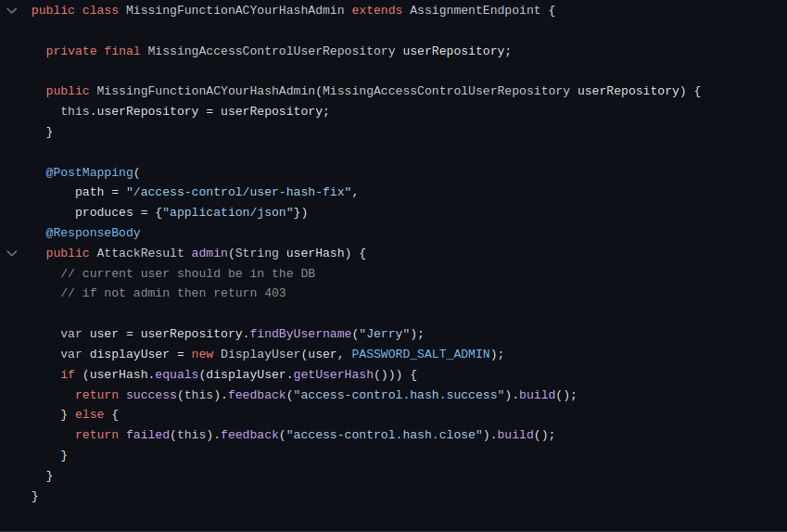Click the DisplayUser constructor call
The image size is (787, 532).
click(x=260, y=354)
